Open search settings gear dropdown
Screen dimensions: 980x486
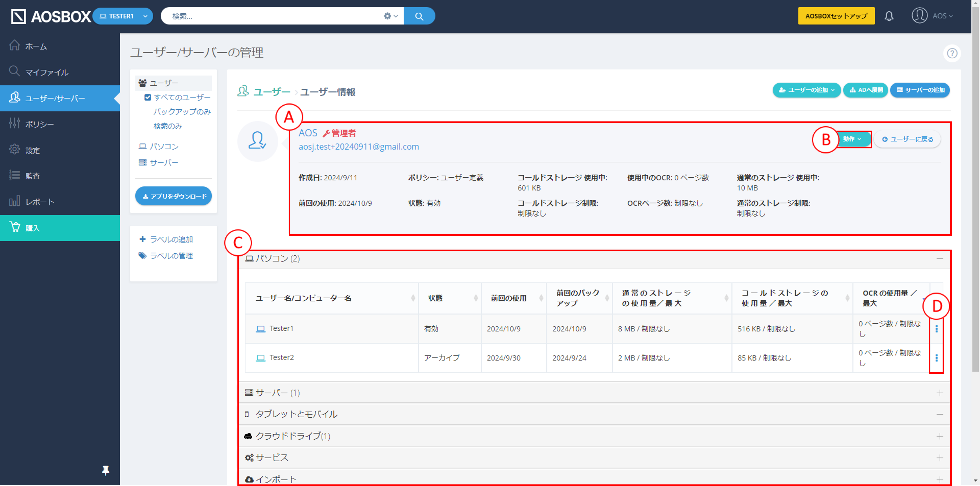pos(390,16)
